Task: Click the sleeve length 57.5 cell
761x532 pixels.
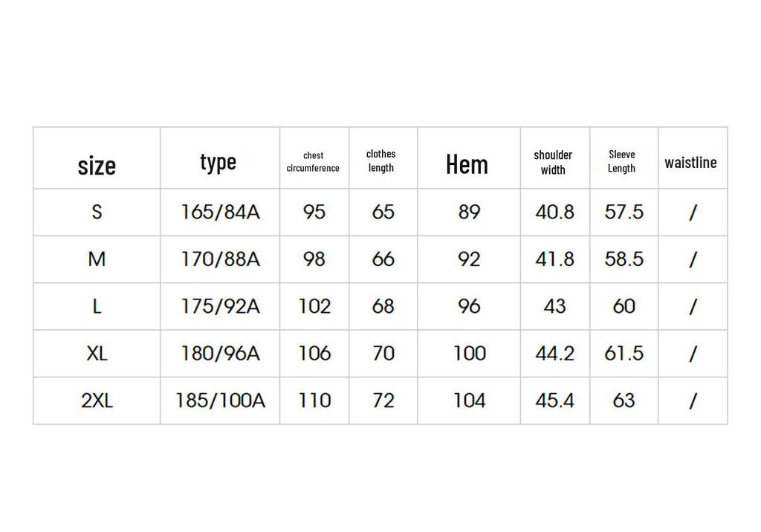Action: pyautogui.click(x=624, y=212)
